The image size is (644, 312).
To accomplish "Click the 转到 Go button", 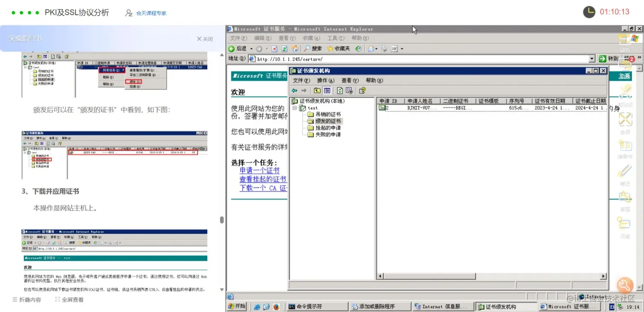I will pos(609,59).
